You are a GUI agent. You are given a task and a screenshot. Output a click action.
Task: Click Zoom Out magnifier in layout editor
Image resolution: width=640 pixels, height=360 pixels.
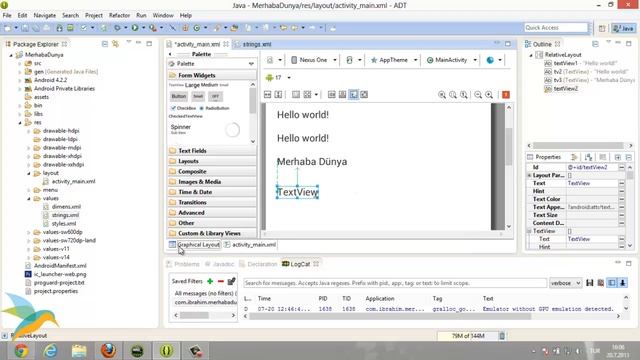[x=478, y=95]
